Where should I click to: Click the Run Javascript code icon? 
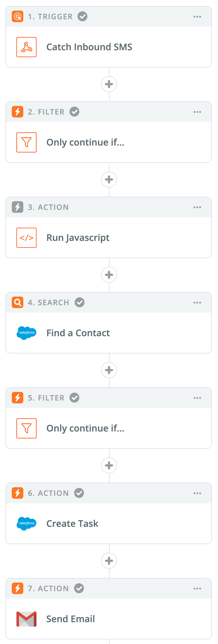click(x=26, y=238)
